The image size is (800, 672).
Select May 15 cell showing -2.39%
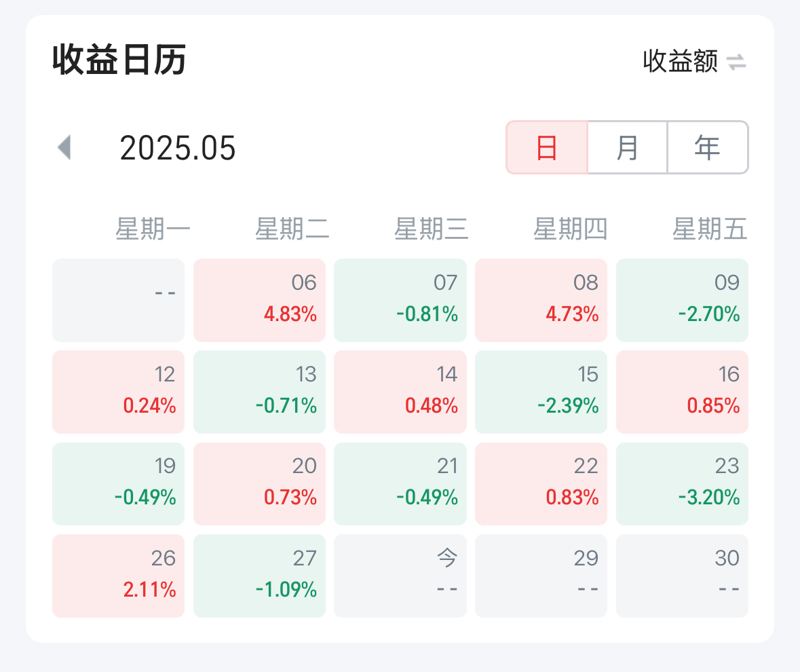[x=541, y=392]
